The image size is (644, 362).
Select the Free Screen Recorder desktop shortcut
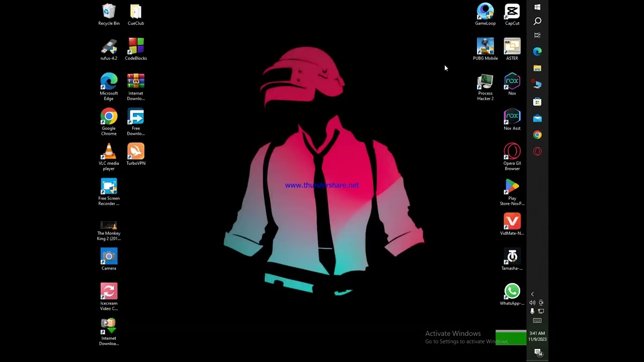point(109,193)
